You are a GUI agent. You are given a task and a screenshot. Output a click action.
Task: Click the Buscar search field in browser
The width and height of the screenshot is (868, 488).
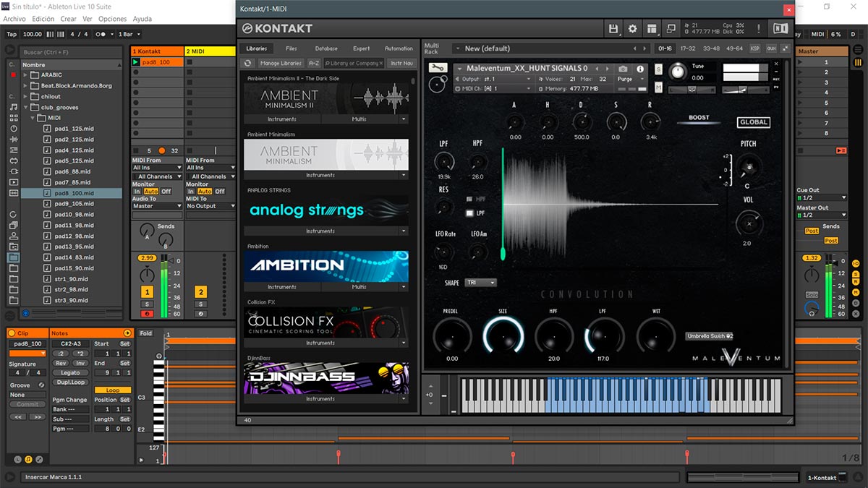(71, 52)
